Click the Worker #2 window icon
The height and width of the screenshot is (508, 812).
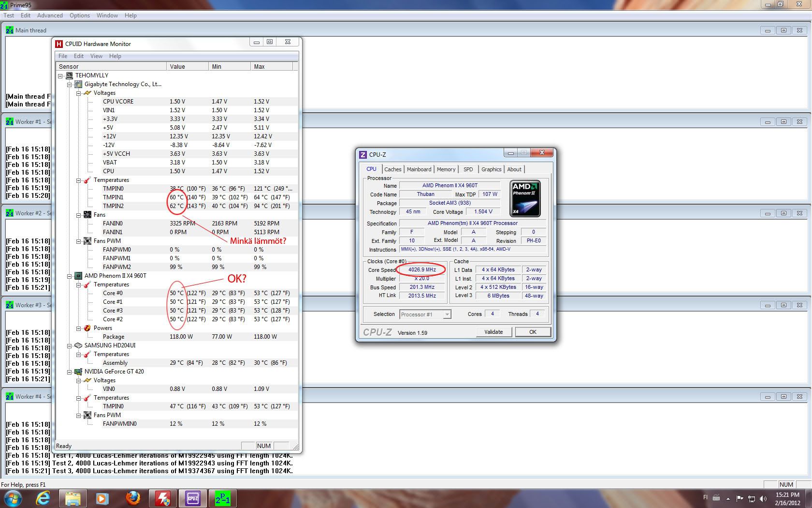coord(10,213)
